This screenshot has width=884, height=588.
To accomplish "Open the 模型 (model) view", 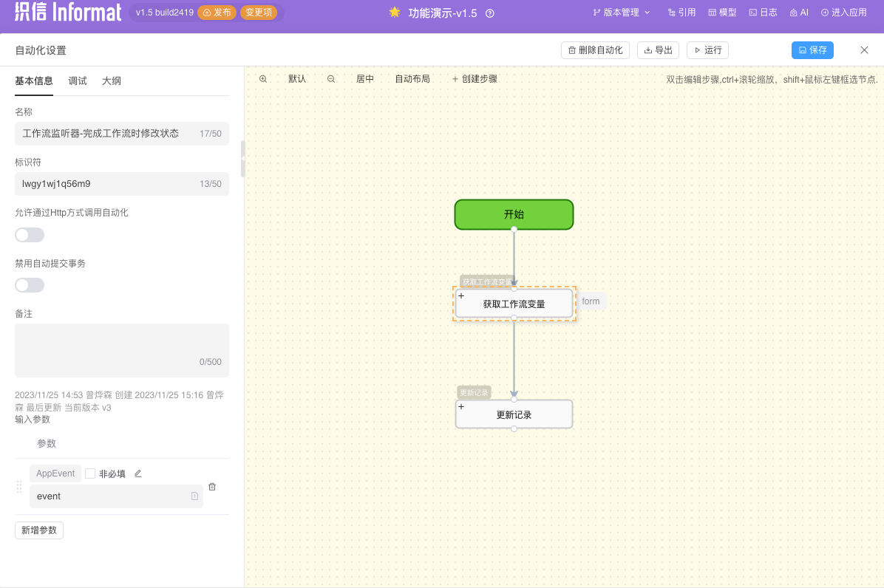I will [722, 12].
